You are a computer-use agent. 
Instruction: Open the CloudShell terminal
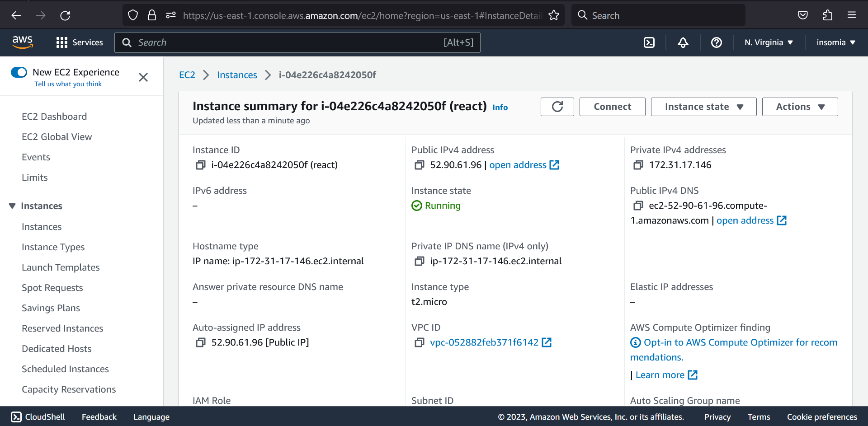38,417
